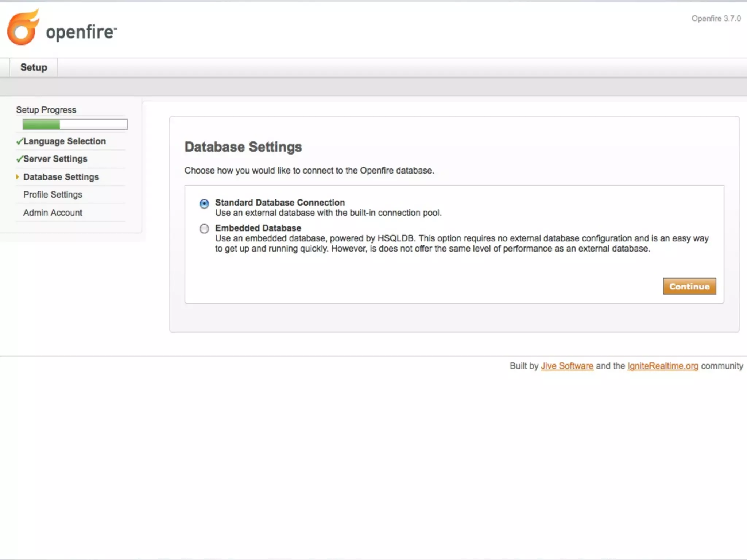Click the Setup Progress bar
The image size is (747, 560).
click(x=75, y=124)
